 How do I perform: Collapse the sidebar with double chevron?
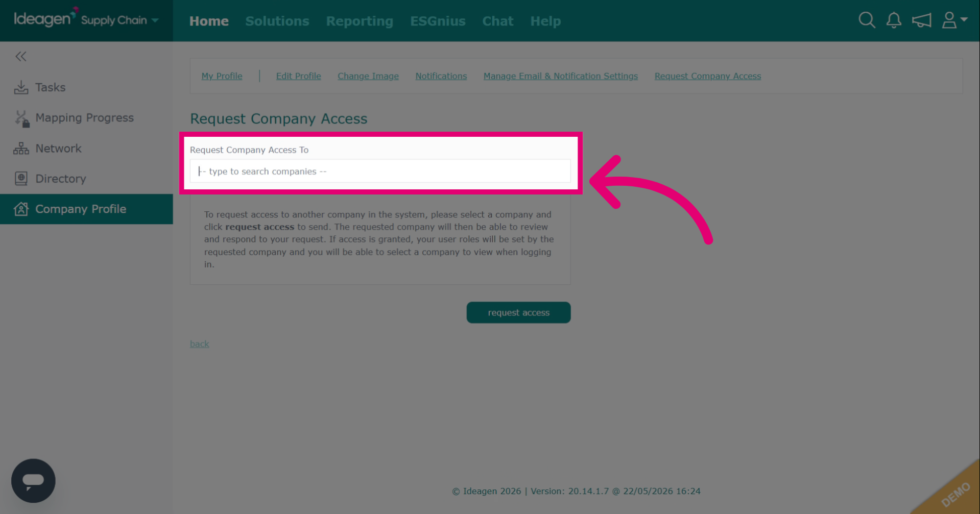21,57
